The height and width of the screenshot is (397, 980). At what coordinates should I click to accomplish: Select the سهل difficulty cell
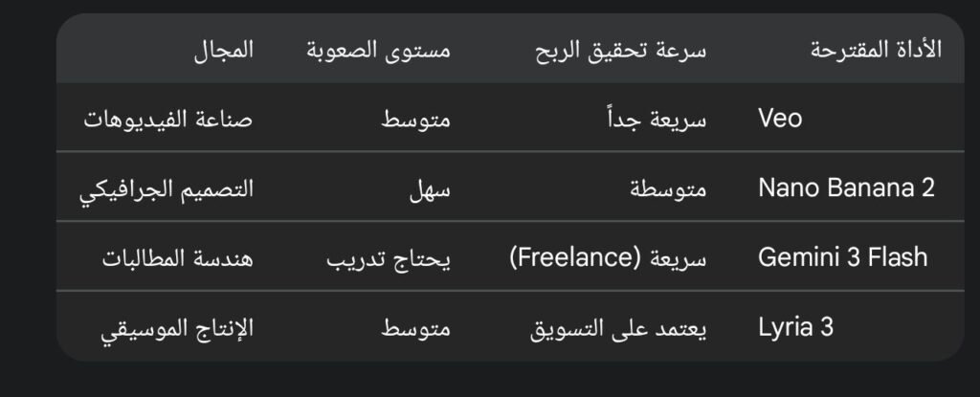[x=428, y=187]
